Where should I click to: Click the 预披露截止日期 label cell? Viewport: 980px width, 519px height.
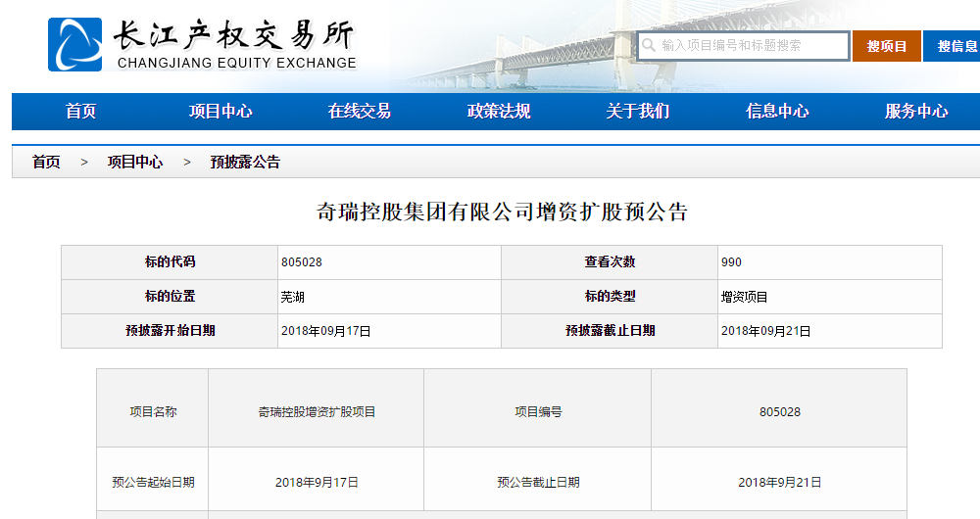point(610,331)
